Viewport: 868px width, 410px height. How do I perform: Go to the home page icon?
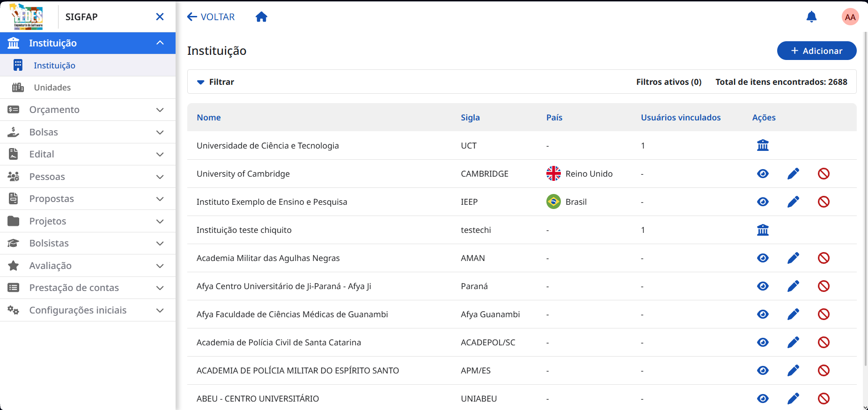(x=261, y=17)
